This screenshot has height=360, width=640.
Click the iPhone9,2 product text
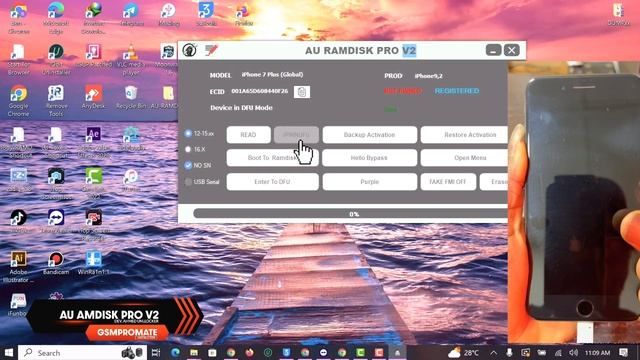[x=428, y=76]
